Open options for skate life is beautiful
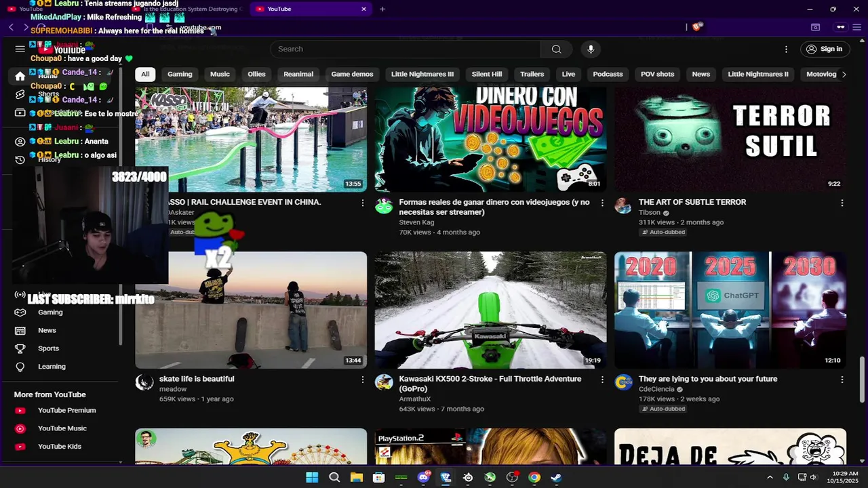 pos(363,380)
